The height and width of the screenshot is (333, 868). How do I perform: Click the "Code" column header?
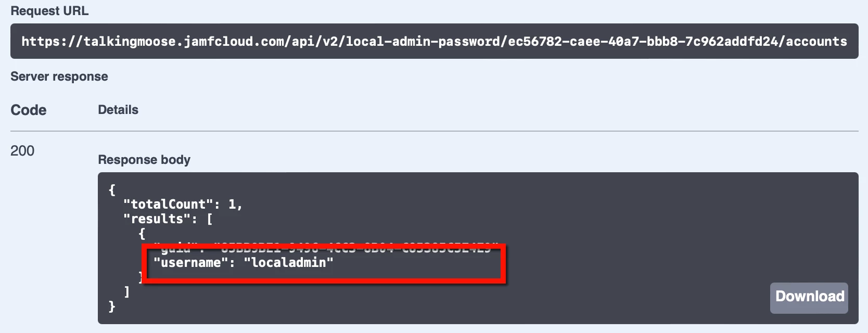(29, 110)
